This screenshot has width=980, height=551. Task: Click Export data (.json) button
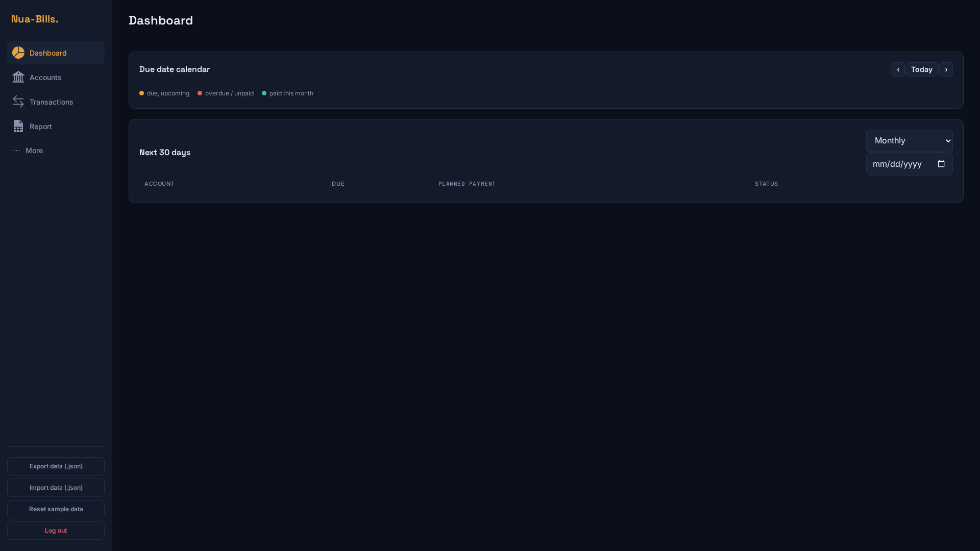(x=56, y=466)
